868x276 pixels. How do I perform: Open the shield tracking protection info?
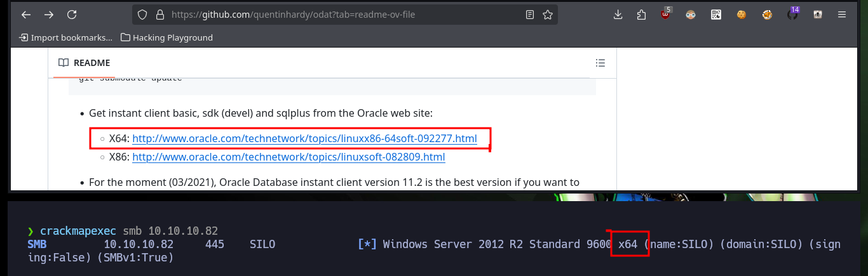click(x=142, y=14)
